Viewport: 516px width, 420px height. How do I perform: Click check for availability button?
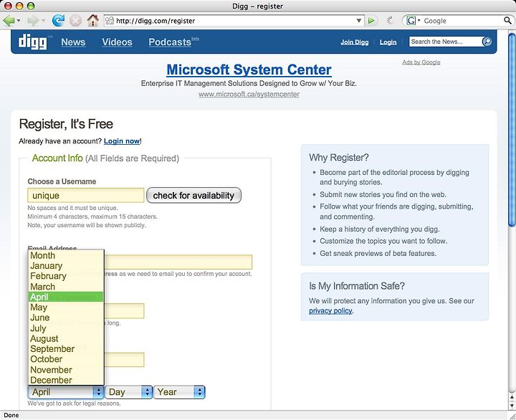click(x=193, y=195)
